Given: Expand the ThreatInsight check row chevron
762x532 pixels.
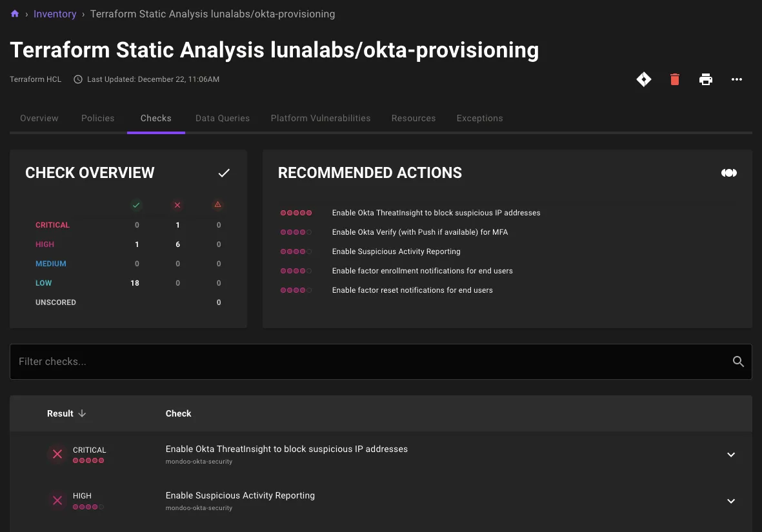Looking at the screenshot, I should pyautogui.click(x=731, y=455).
